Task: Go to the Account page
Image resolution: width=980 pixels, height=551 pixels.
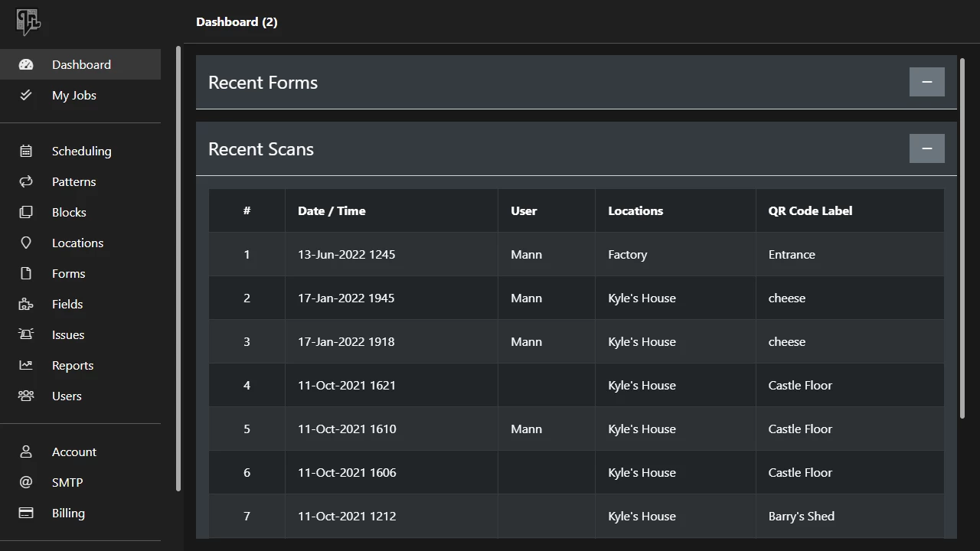Action: [73, 452]
